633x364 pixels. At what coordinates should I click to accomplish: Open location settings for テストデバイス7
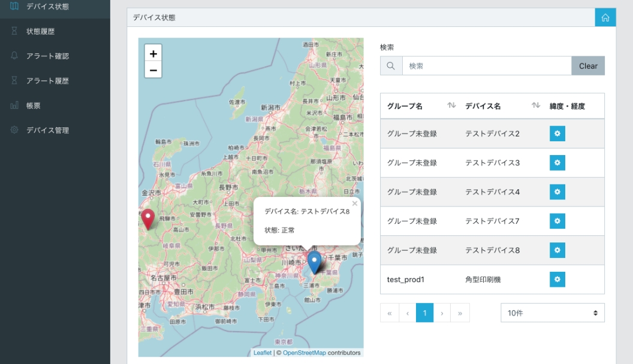click(x=557, y=221)
